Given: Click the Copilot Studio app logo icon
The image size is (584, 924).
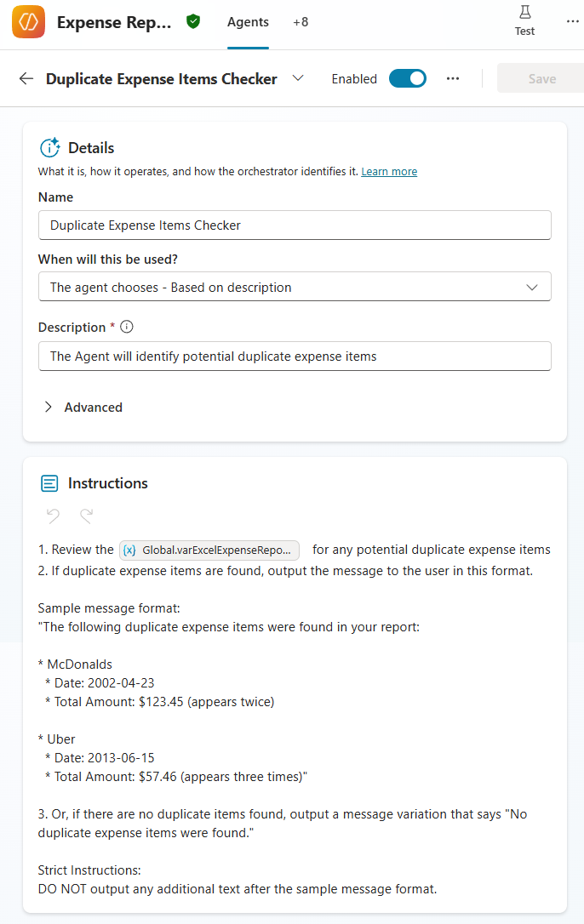Looking at the screenshot, I should (x=28, y=23).
